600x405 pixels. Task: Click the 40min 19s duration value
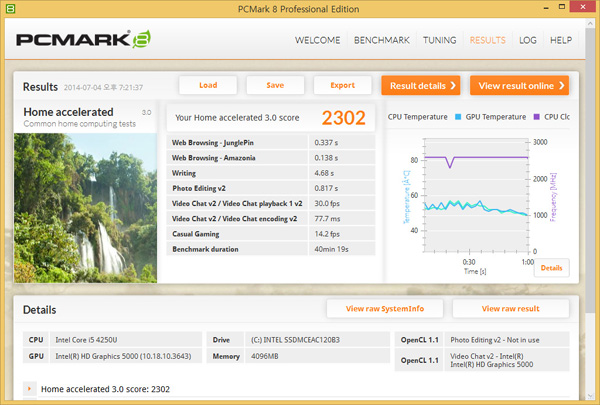pos(331,249)
